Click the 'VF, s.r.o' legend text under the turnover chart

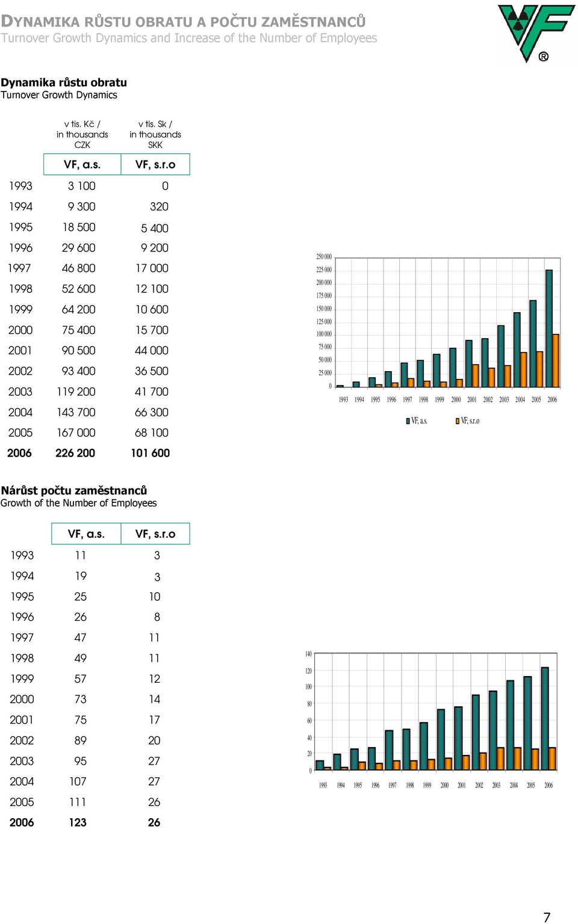(470, 421)
